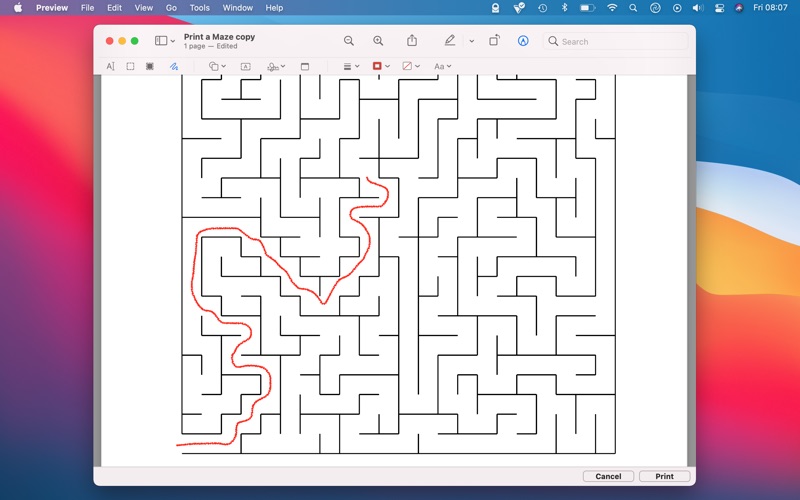Click the swirl-shaped menu bar icon
This screenshot has height=500, width=800.
coord(655,8)
